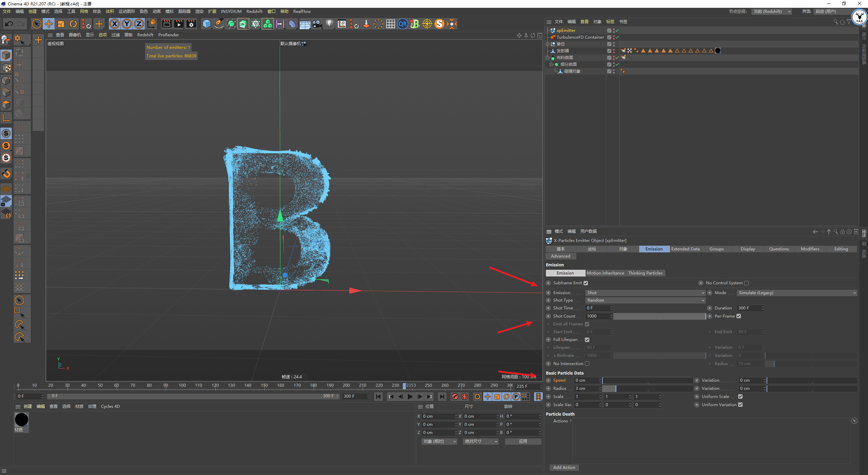Click the Motion Inheritance sub-tab
The image size is (868, 475).
[x=605, y=273]
